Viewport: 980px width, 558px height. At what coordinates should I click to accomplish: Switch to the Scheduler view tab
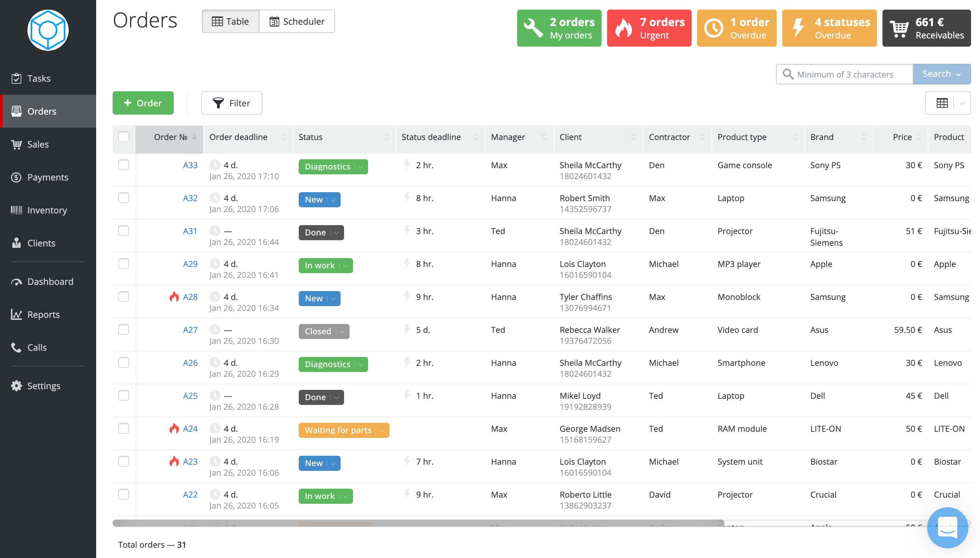[x=297, y=22]
